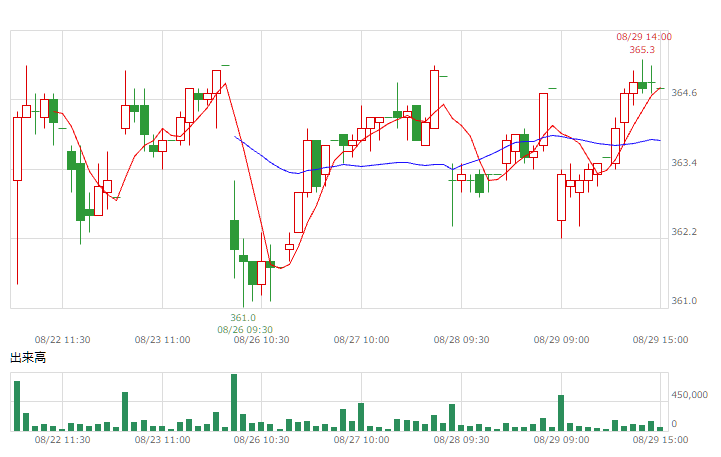Click the 08/29 14:00 high label
Viewport: 721px width, 457px height.
coord(644,37)
